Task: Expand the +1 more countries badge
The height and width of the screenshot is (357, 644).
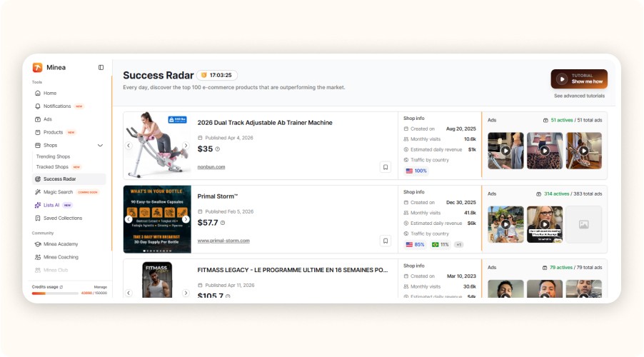Action: 459,244
